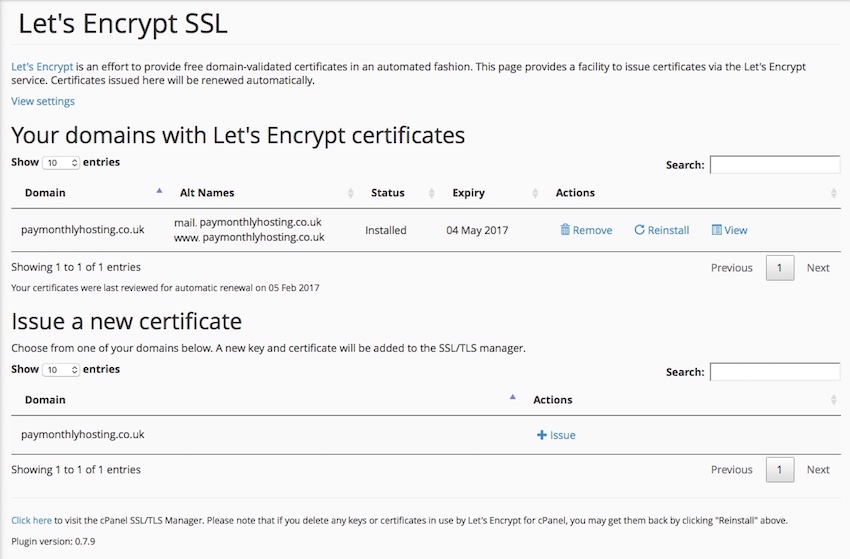Reinstall the paymonthlyhosting.co.uk certificate
This screenshot has width=850, height=559.
662,230
